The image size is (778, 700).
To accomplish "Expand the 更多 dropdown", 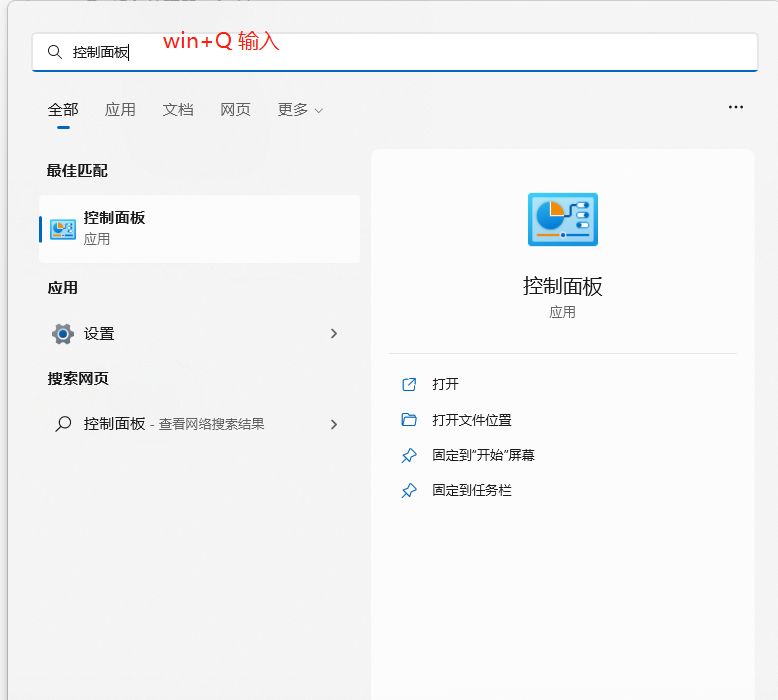I will 300,110.
